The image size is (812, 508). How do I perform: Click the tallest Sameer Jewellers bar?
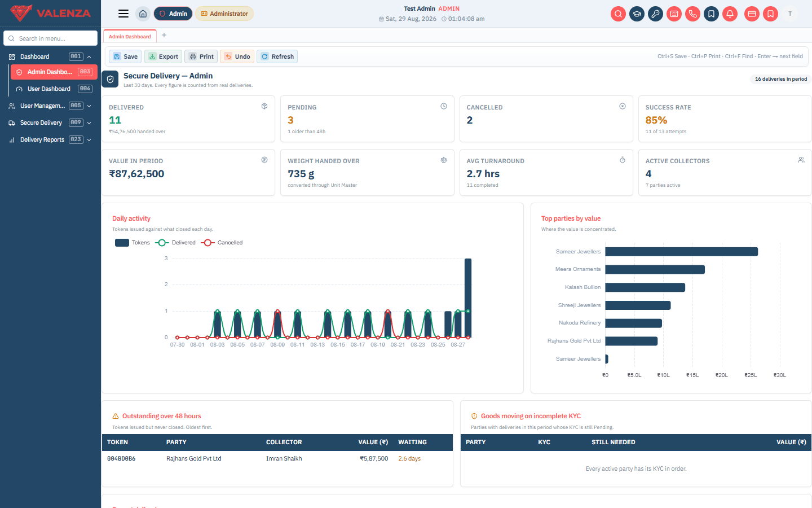[x=681, y=252]
